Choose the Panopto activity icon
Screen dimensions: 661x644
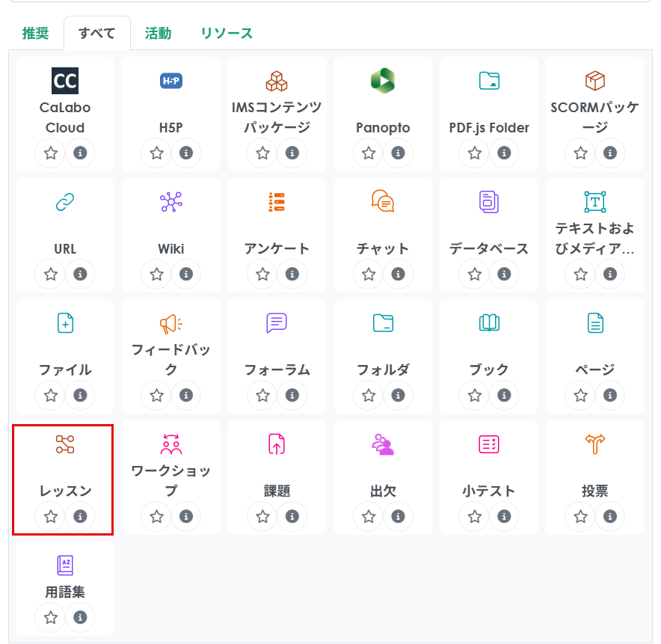coord(383,81)
